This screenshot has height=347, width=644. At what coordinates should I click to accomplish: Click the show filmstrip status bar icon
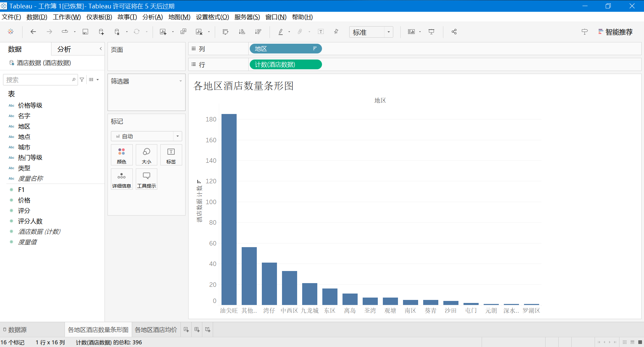(x=632, y=342)
